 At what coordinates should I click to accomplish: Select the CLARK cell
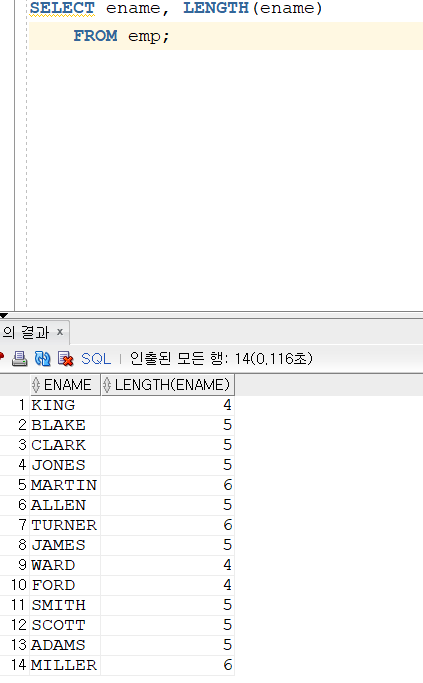tap(65, 445)
